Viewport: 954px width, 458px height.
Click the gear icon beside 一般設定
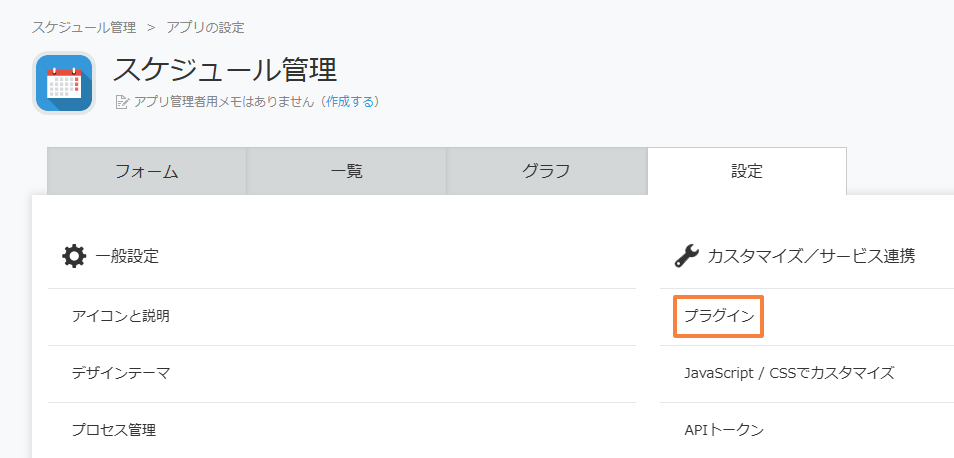pos(74,256)
